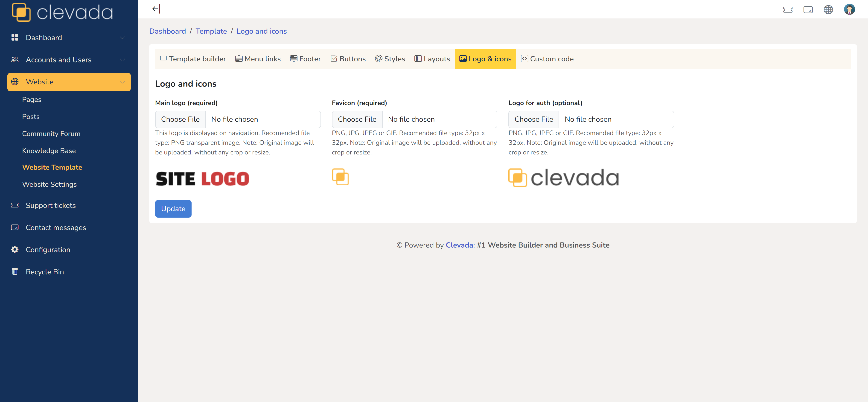Screen dimensions: 868x402
Task: Open Pages in the Website submenu
Action: tap(32, 100)
